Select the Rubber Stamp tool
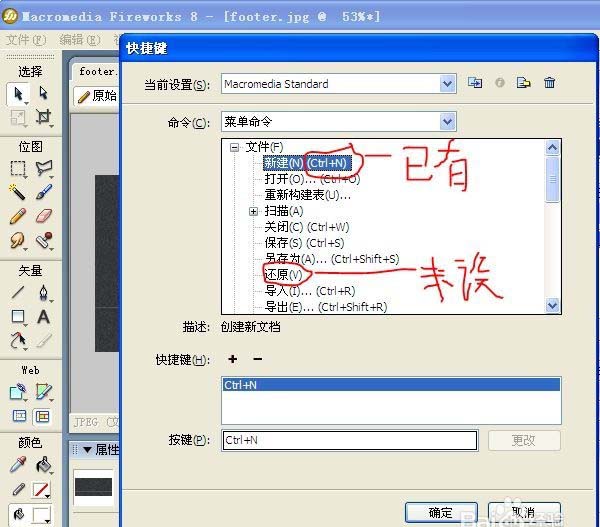 [43, 240]
